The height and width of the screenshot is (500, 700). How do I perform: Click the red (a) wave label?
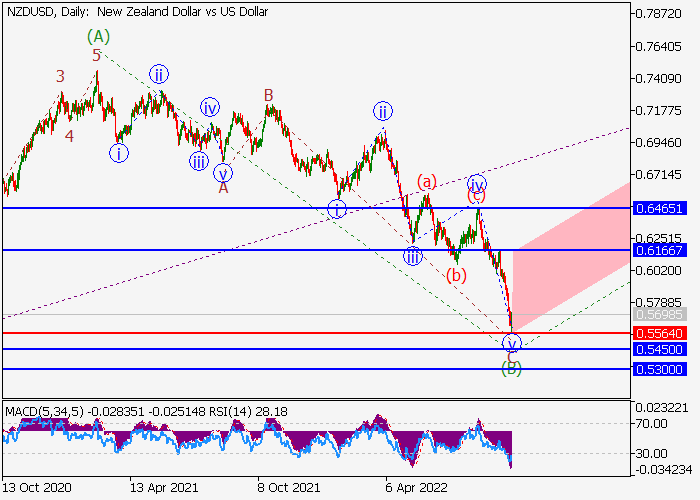click(x=427, y=181)
